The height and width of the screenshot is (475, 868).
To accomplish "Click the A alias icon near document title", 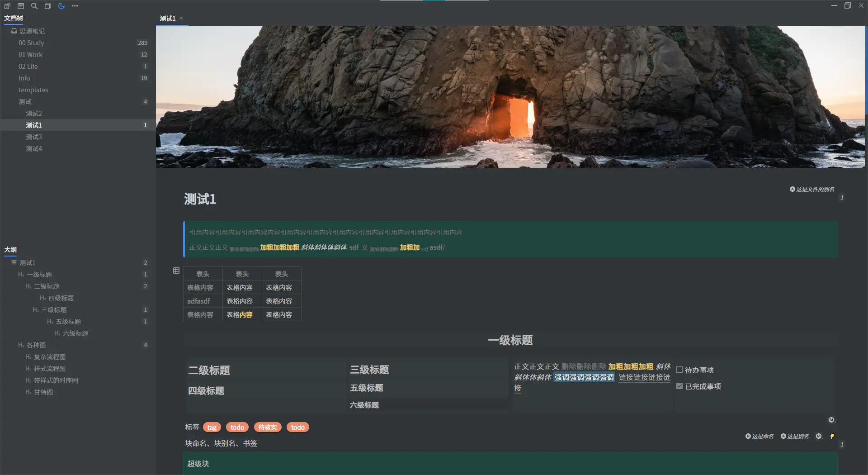I will click(792, 189).
